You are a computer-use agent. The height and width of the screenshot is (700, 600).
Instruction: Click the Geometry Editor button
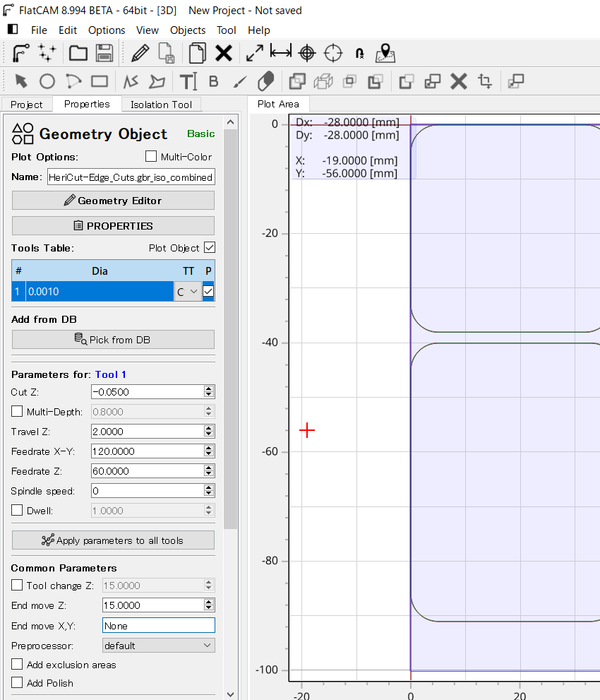(x=113, y=201)
